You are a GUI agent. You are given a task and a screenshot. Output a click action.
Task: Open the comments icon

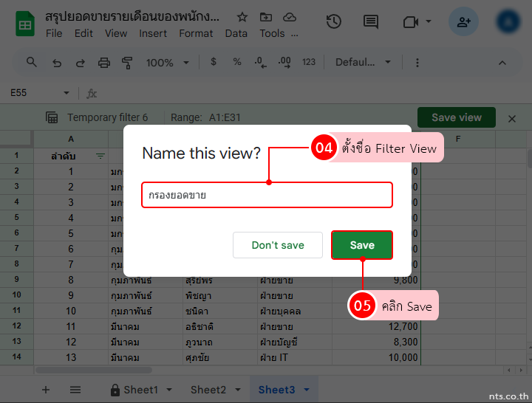pyautogui.click(x=371, y=21)
